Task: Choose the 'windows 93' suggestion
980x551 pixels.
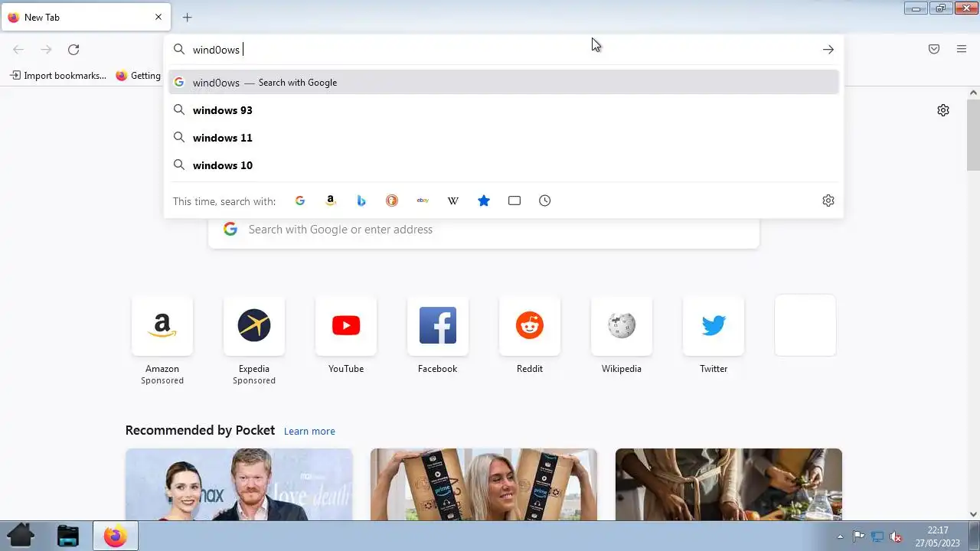Action: [x=504, y=110]
